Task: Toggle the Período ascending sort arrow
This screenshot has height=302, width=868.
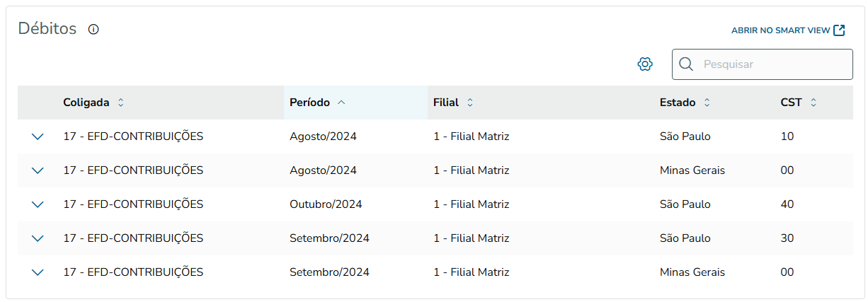Action: pos(341,103)
